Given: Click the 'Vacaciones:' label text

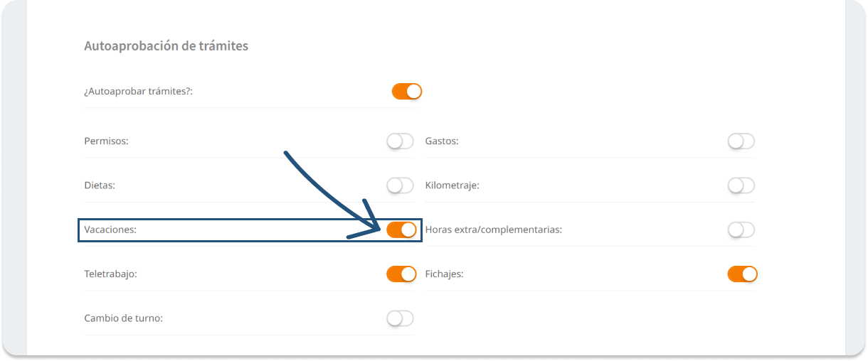Looking at the screenshot, I should tap(110, 230).
